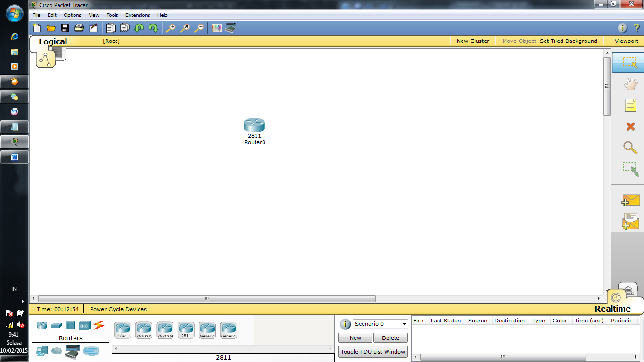Copy selection using toolbar copy icon
The width and height of the screenshot is (644, 362).
pos(111,28)
